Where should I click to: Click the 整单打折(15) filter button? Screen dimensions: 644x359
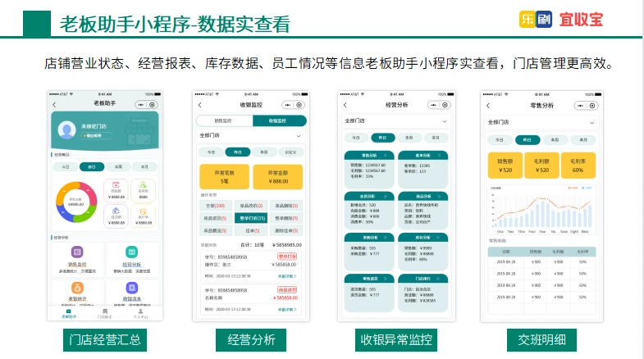(x=252, y=219)
